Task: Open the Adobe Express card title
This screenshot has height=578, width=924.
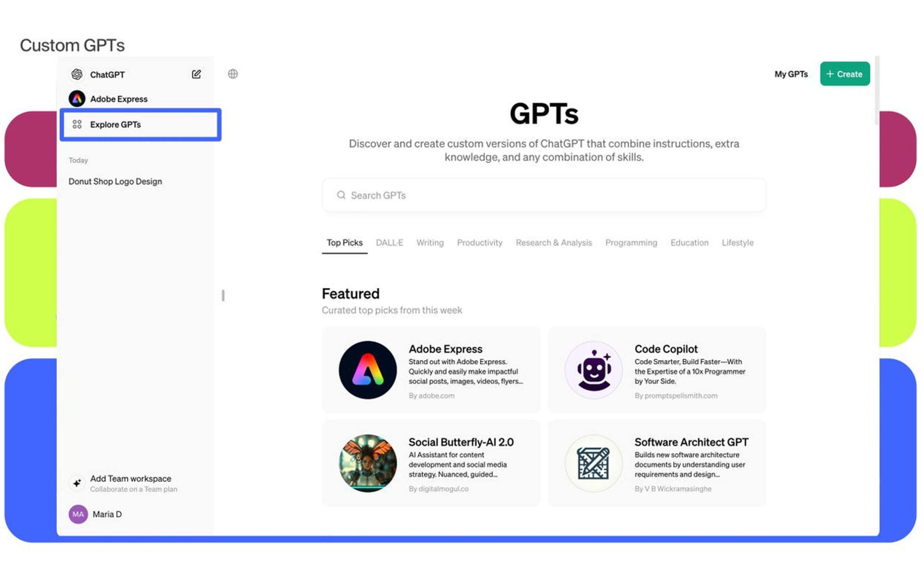Action: coord(446,349)
